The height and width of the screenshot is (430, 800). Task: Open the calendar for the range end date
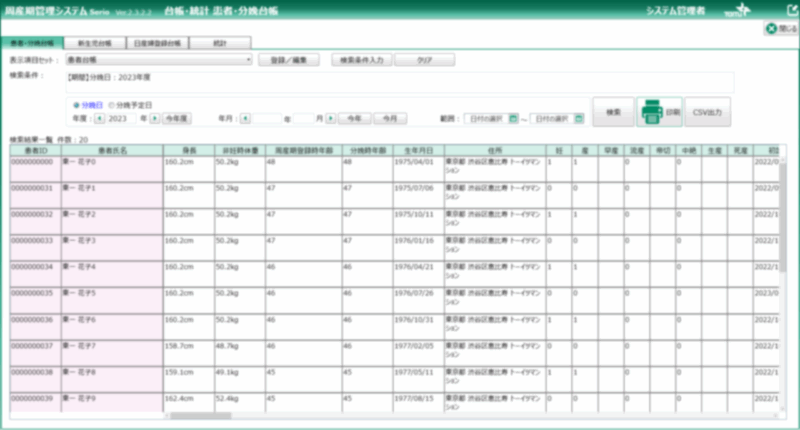[x=577, y=118]
